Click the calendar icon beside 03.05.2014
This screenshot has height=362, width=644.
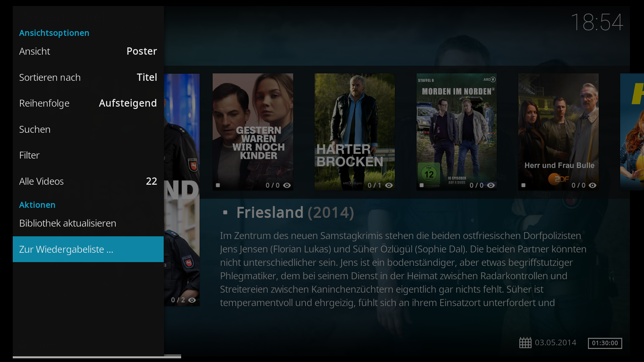[525, 343]
